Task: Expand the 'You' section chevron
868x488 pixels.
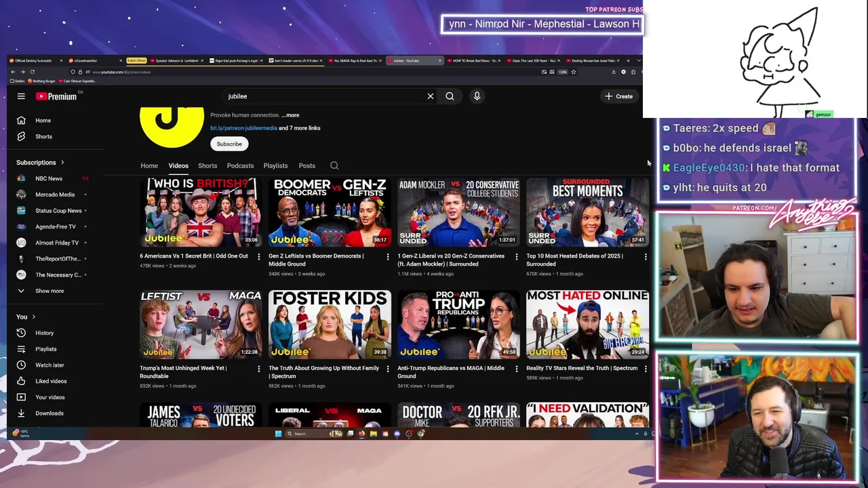Action: (33, 317)
